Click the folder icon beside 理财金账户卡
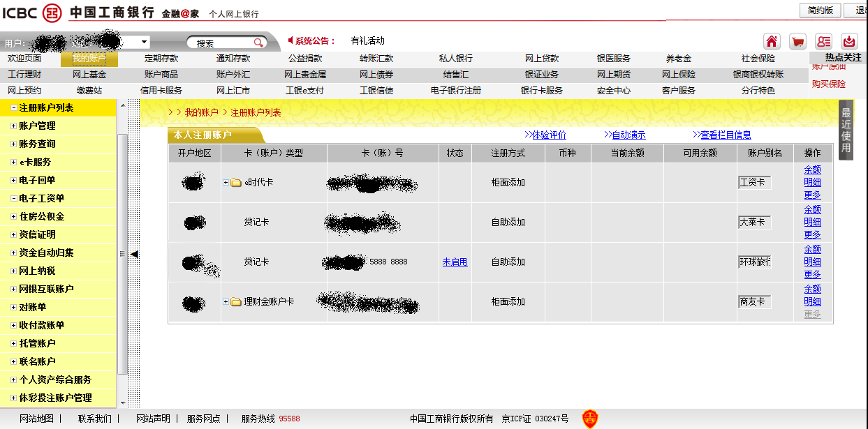Image resolution: width=868 pixels, height=429 pixels. (236, 302)
